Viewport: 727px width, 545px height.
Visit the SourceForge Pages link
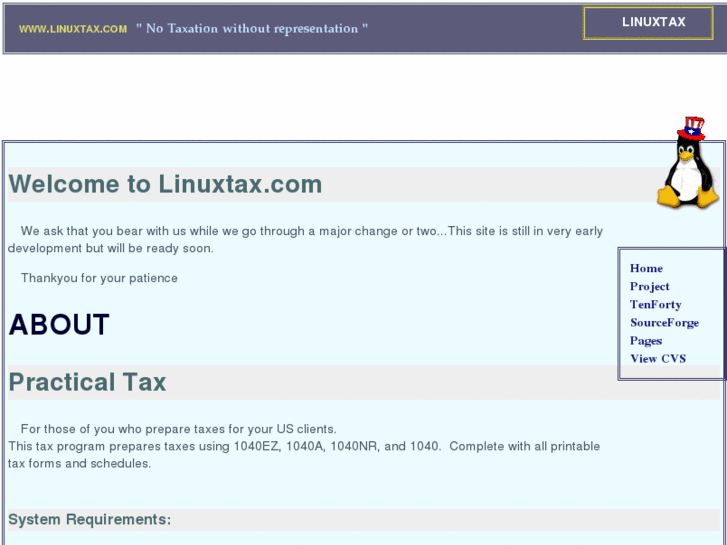click(664, 332)
